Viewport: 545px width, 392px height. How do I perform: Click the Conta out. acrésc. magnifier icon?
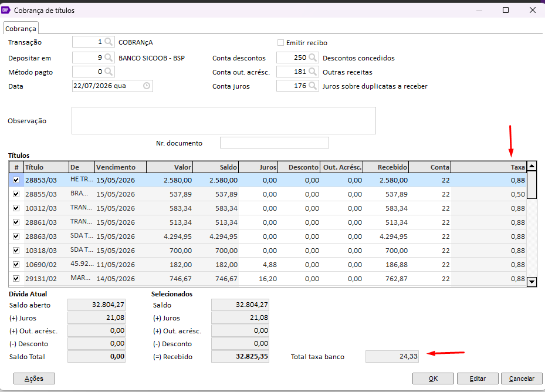[x=313, y=72]
